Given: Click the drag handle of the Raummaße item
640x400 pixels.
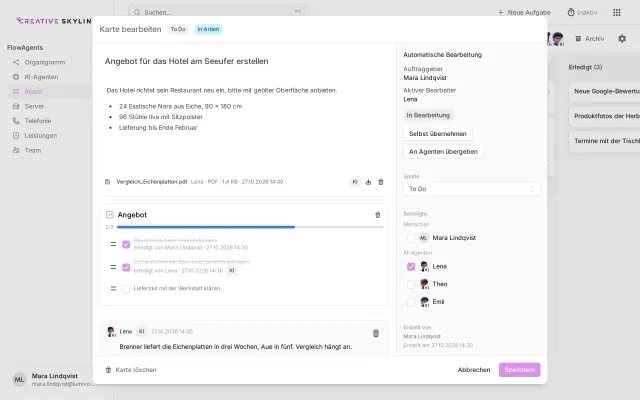Looking at the screenshot, I should point(113,244).
